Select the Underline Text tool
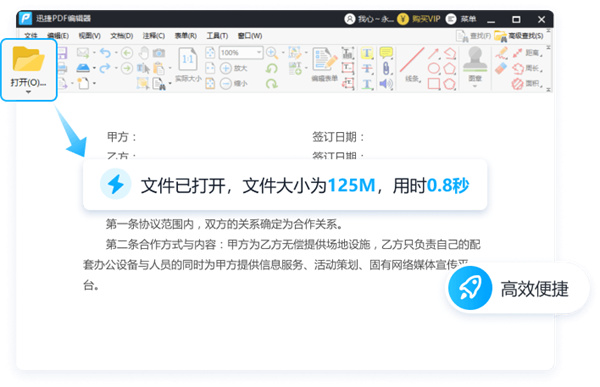This screenshot has width=600, height=387. point(367,84)
